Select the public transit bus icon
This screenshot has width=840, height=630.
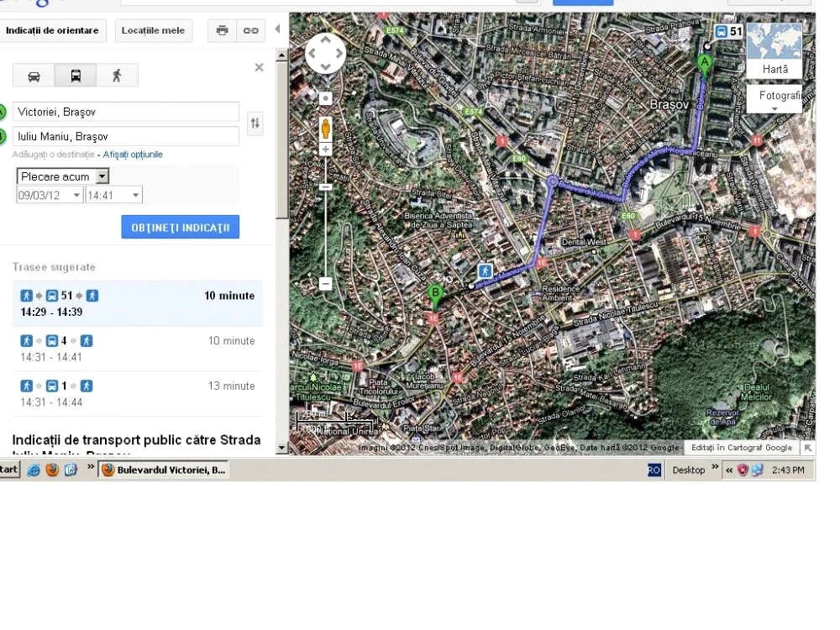[x=76, y=76]
